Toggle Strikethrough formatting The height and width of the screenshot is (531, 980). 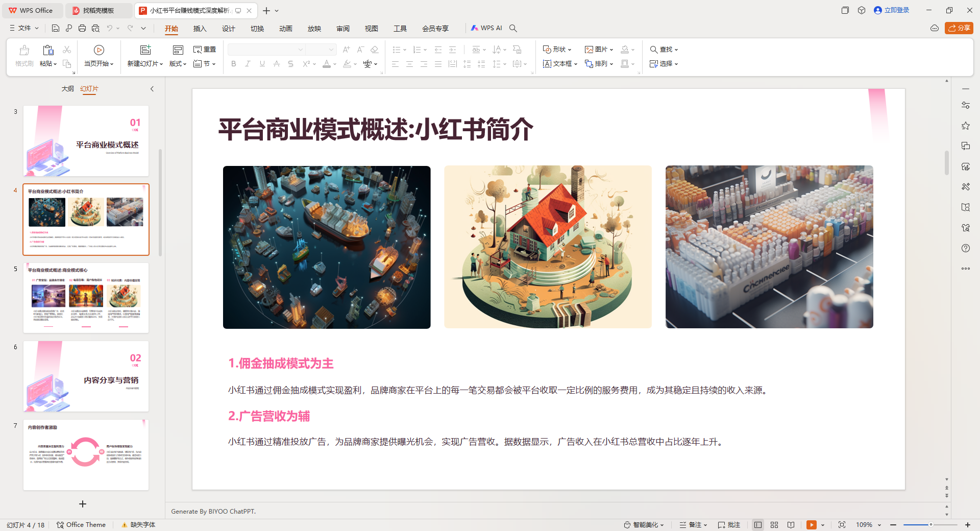[276, 64]
